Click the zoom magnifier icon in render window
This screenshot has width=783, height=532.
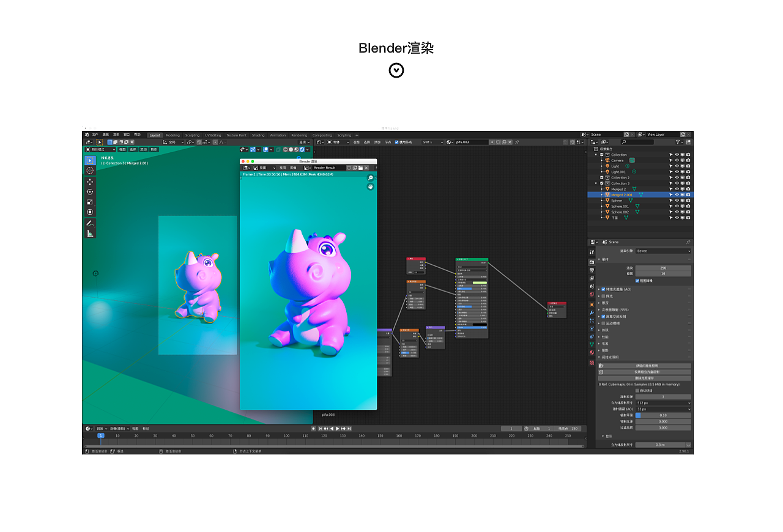370,178
